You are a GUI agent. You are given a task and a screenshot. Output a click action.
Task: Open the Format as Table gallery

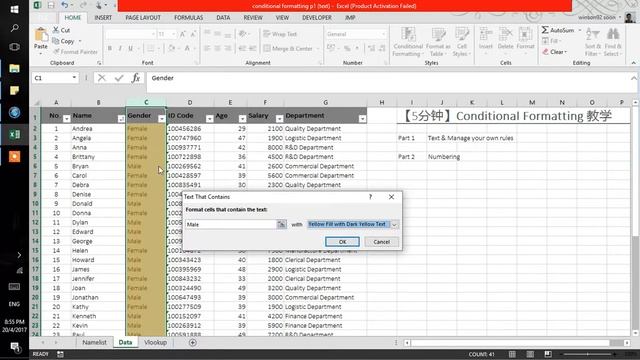tap(438, 42)
